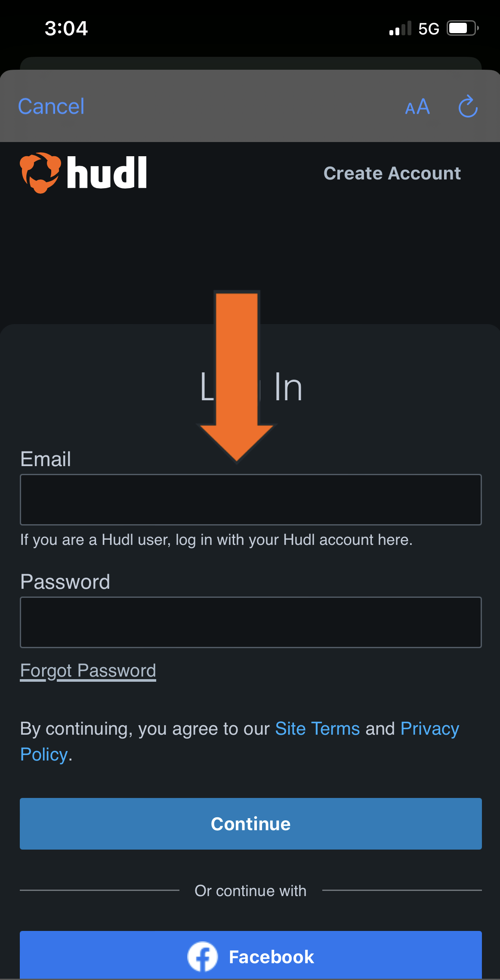The image size is (500, 980).
Task: Continue with Facebook
Action: click(x=250, y=956)
